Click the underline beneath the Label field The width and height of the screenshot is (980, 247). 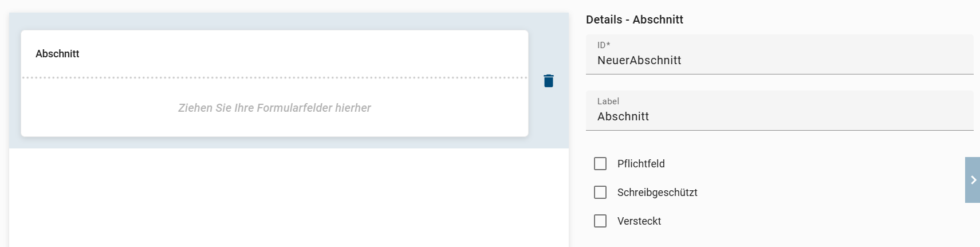pos(779,130)
